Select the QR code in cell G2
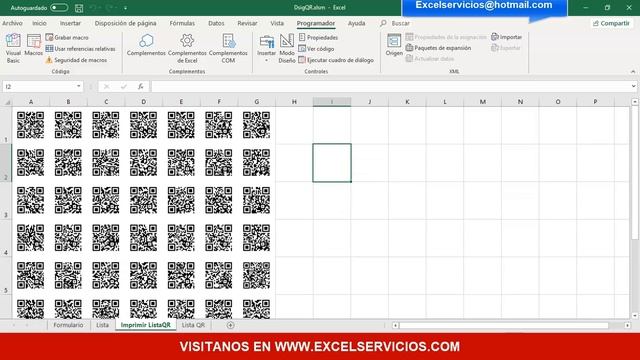Image resolution: width=640 pixels, height=360 pixels. click(256, 163)
